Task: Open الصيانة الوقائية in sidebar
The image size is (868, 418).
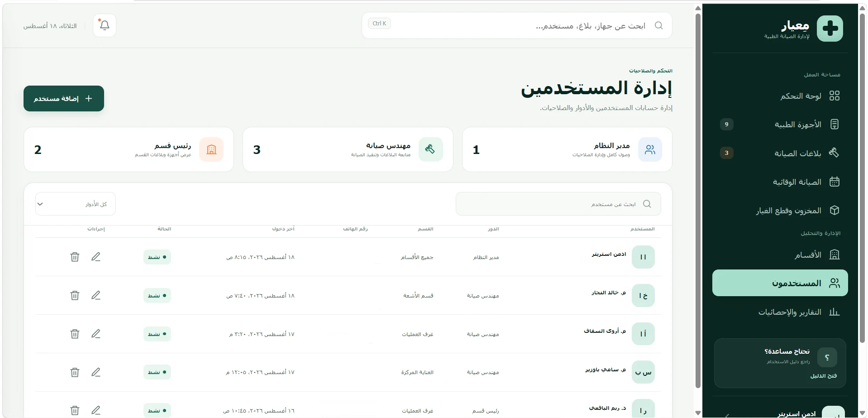Action: coord(780,182)
